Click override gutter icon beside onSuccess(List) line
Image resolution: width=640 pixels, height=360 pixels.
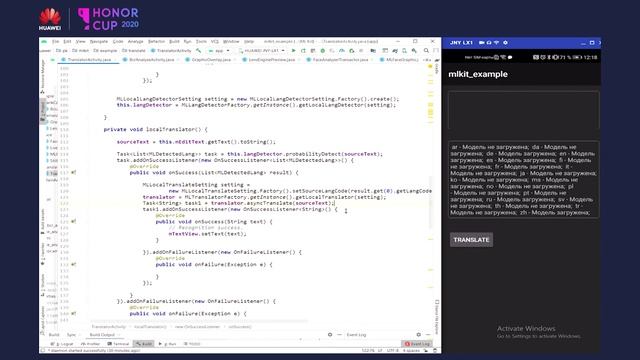[x=73, y=173]
